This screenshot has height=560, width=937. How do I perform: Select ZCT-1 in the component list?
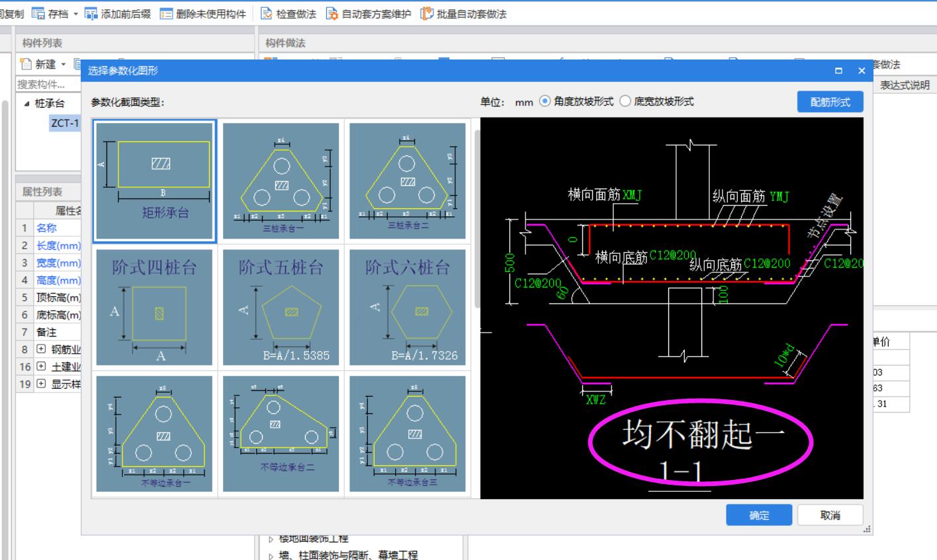64,123
